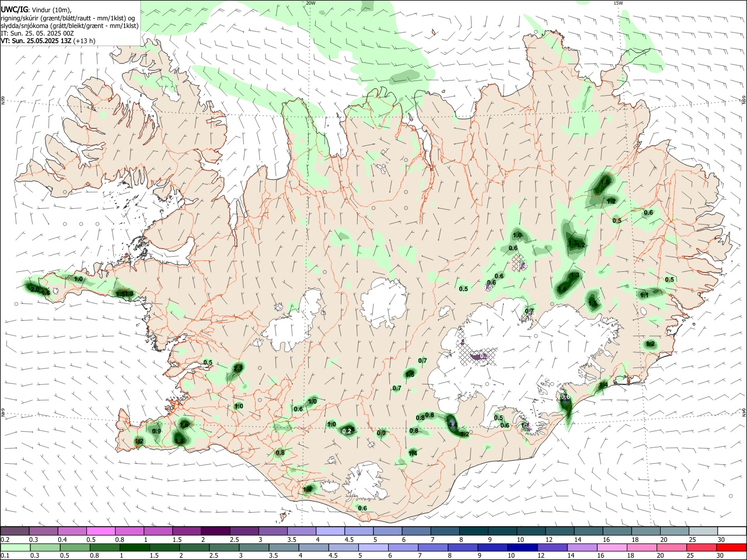Select the dark teal swatch labeled 8 in upper scale
The width and height of the screenshot is (747, 560).
(x=473, y=531)
